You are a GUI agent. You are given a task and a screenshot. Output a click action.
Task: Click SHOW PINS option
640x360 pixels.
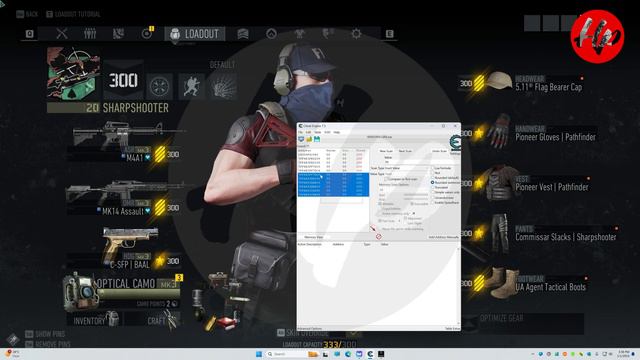point(45,334)
